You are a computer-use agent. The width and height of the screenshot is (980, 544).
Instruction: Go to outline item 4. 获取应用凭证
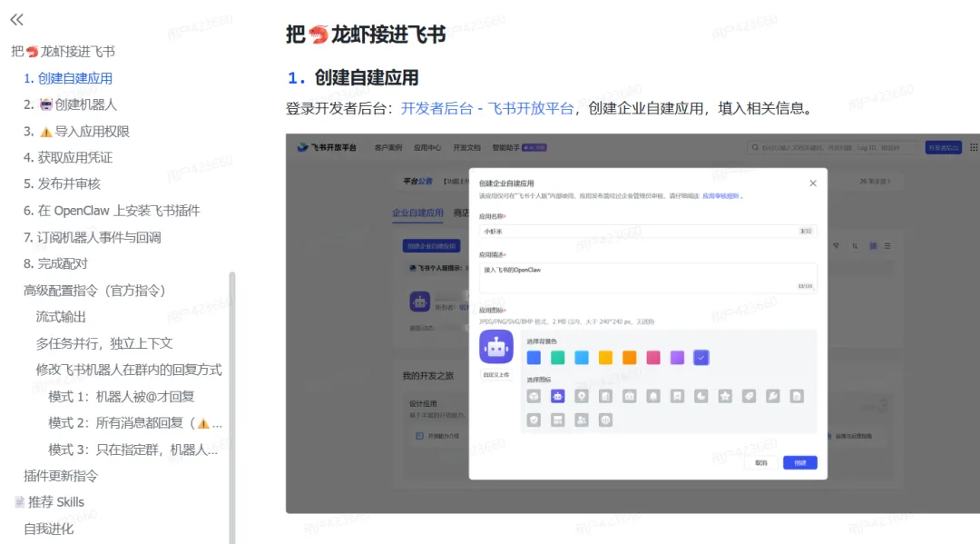tap(68, 158)
